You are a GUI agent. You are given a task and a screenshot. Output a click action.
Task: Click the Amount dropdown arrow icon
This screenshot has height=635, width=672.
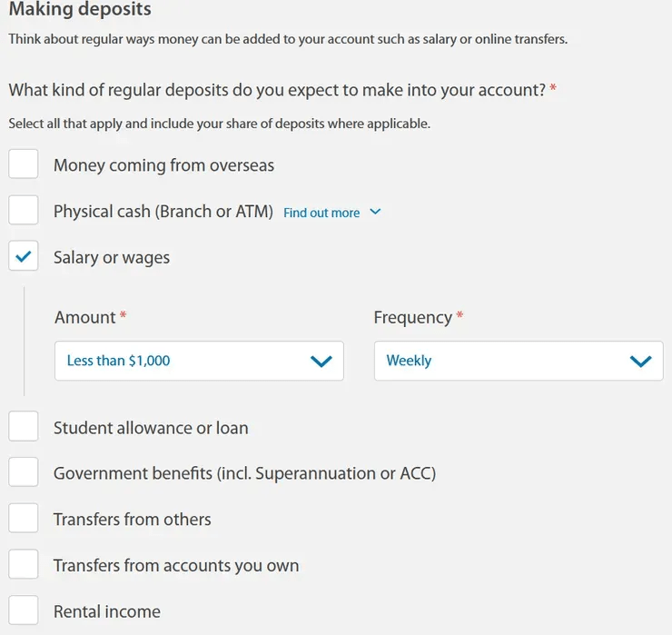(x=321, y=361)
